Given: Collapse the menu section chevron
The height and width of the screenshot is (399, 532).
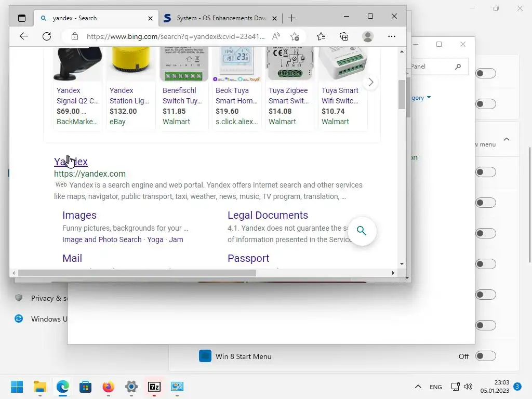Looking at the screenshot, I should click(507, 139).
